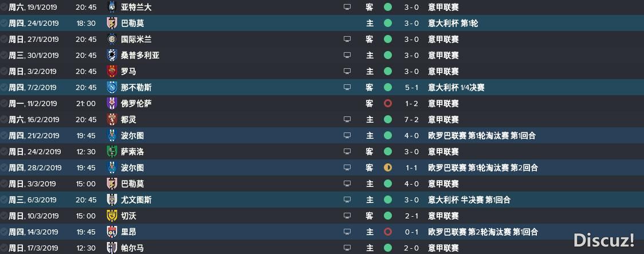Open the Torino 7 - 2 match result
Image resolution: width=644 pixels, height=254 pixels.
click(411, 120)
